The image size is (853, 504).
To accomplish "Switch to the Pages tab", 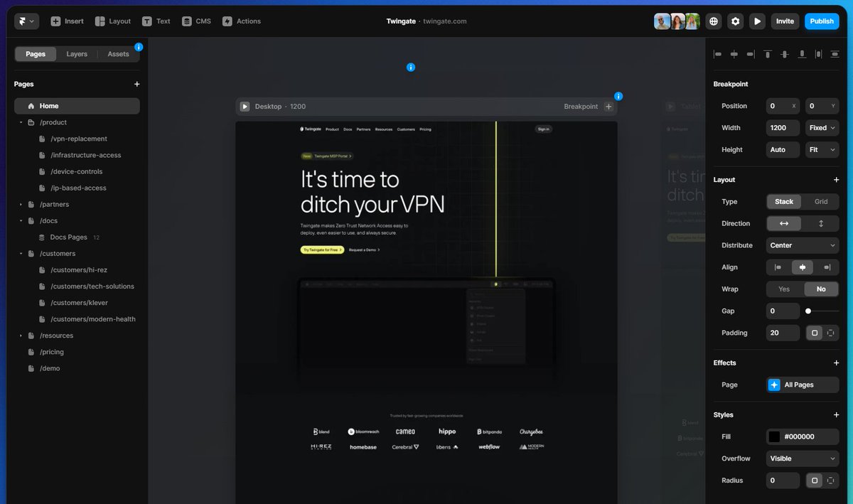I will pos(36,54).
